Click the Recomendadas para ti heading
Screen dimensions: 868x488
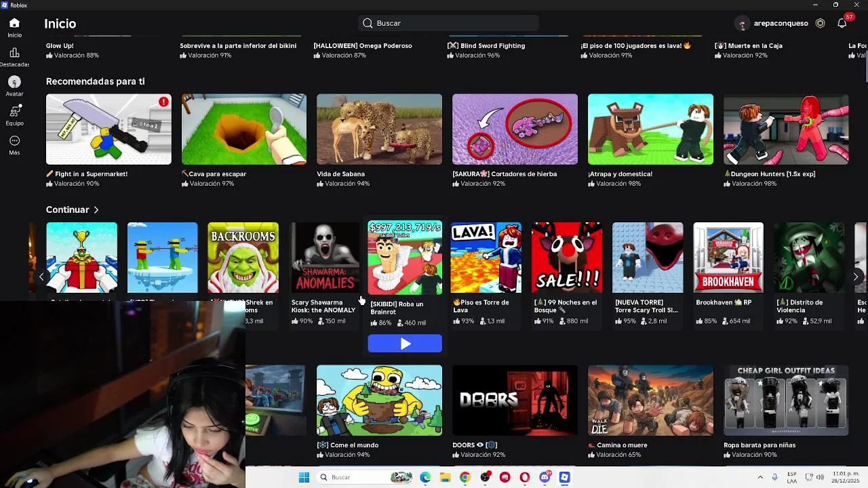(95, 81)
